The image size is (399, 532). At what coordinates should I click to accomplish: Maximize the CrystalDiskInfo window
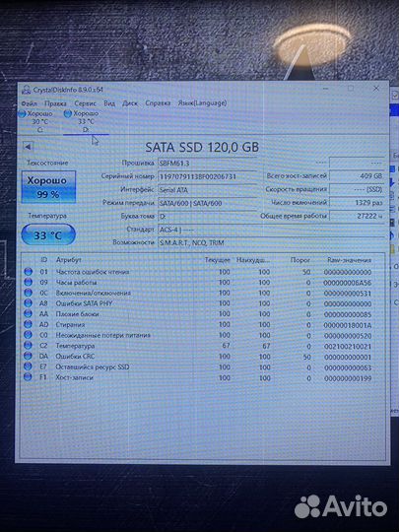point(351,89)
